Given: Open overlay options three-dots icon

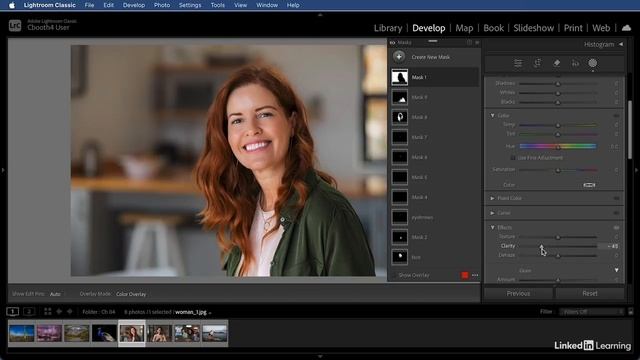Looking at the screenshot, I should click(x=475, y=275).
